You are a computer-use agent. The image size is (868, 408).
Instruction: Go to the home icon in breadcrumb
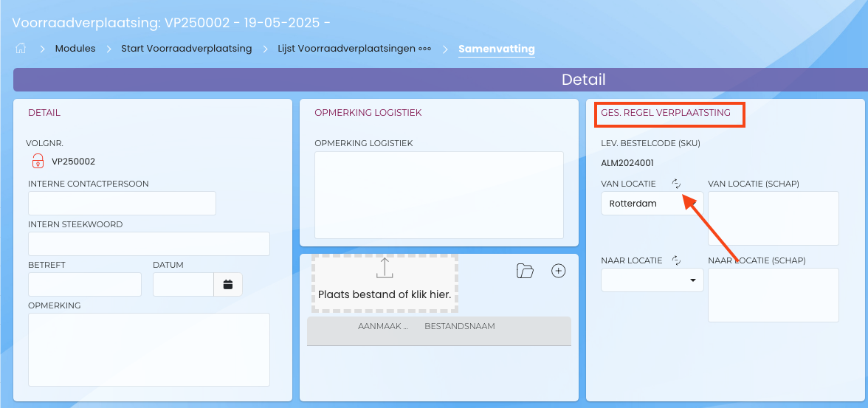click(21, 48)
